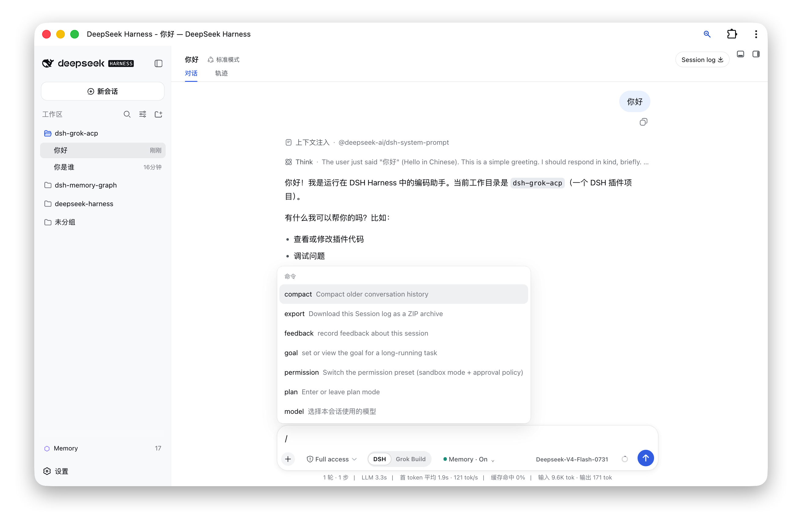
Task: Open the 你是谁 session
Action: [x=102, y=167]
